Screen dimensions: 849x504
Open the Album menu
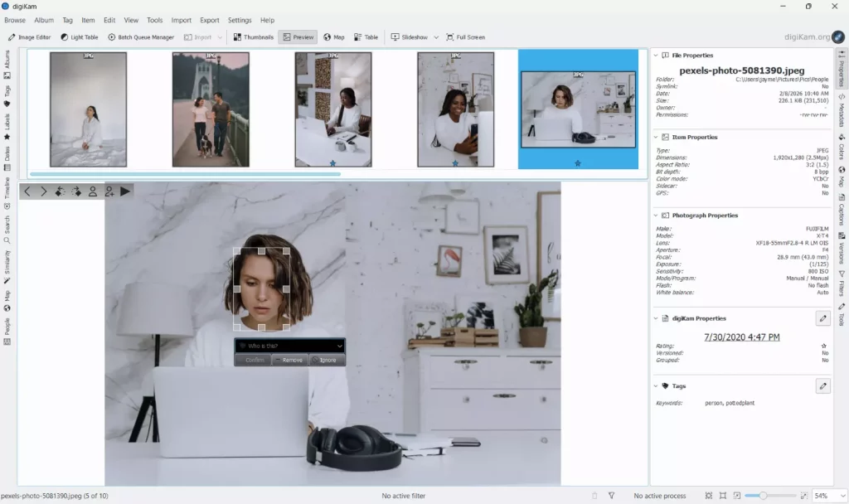(x=44, y=20)
